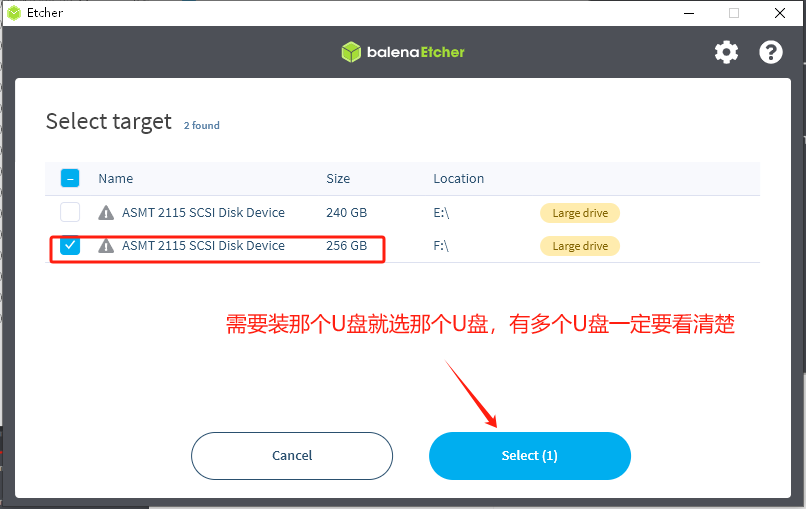Click warning icon for the 240 GB drive
Image resolution: width=806 pixels, height=509 pixels.
[106, 212]
